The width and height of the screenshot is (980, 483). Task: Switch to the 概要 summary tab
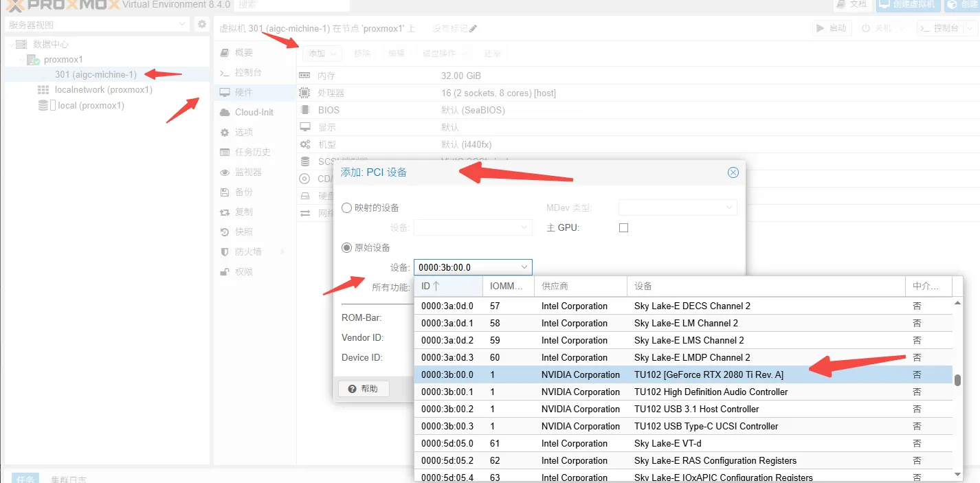243,52
